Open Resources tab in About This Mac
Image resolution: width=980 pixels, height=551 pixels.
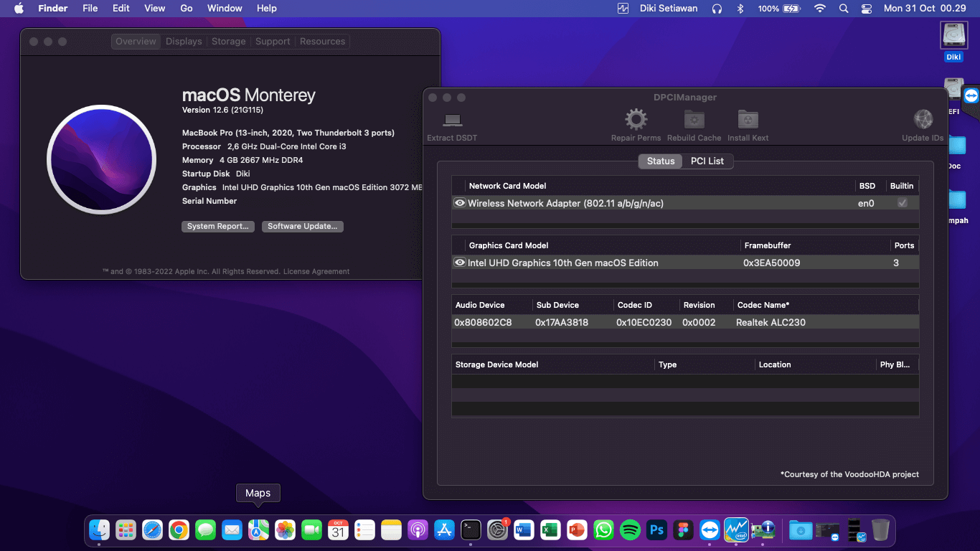click(323, 42)
